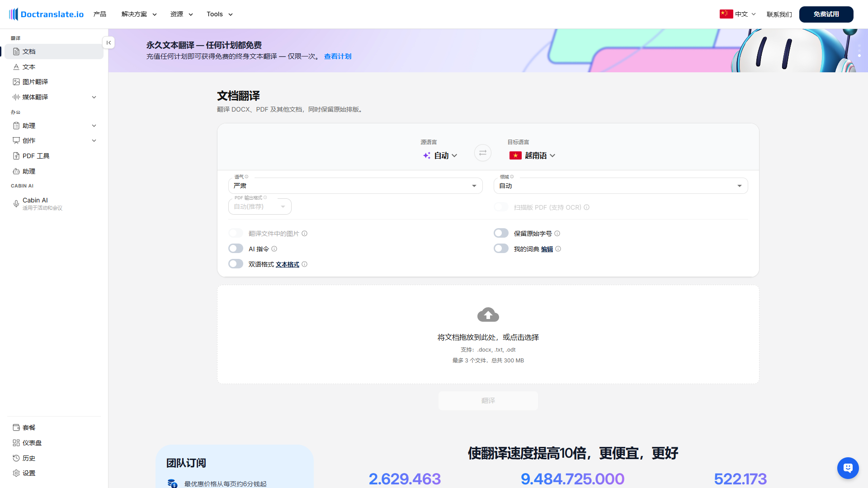Open 图片翻译 in sidebar
The width and height of the screenshot is (868, 488).
[x=54, y=82]
